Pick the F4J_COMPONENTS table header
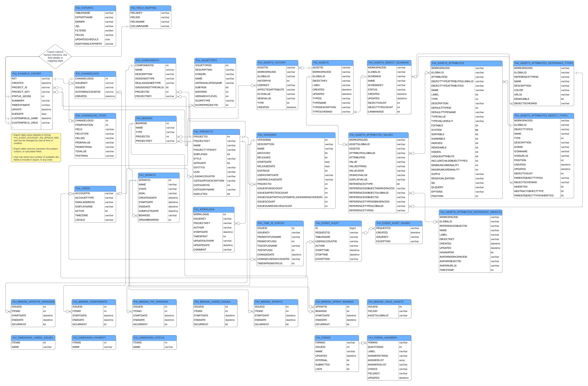Screen dimensions: 588x386 [x=155, y=61]
